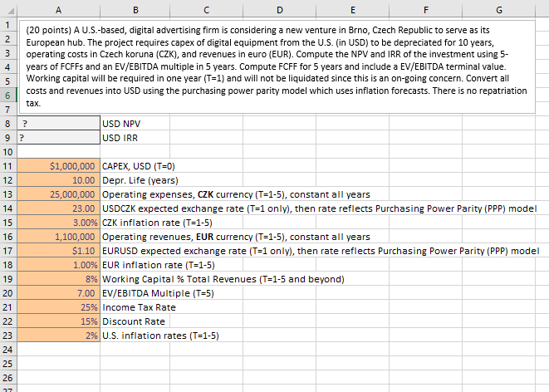
Task: Select column A header
Action: click(x=58, y=10)
